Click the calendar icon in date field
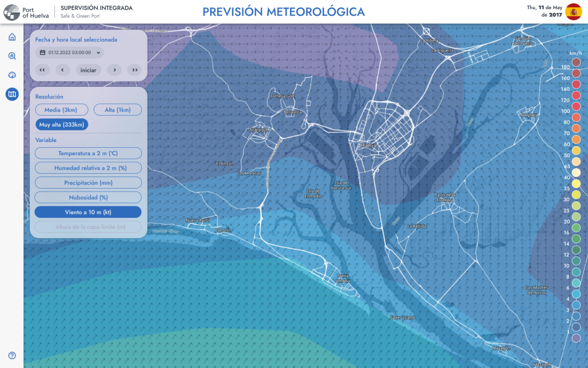This screenshot has width=588, height=368. [x=42, y=52]
